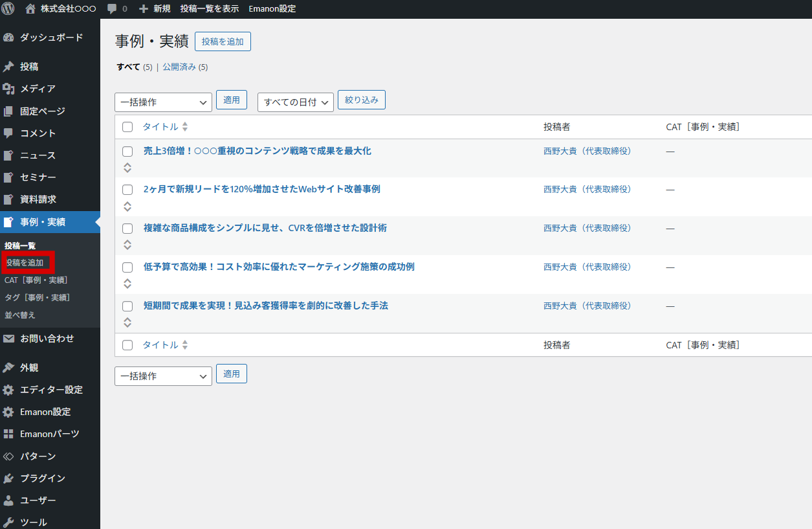
Task: Click the plus icon next to 新規
Action: tap(144, 9)
